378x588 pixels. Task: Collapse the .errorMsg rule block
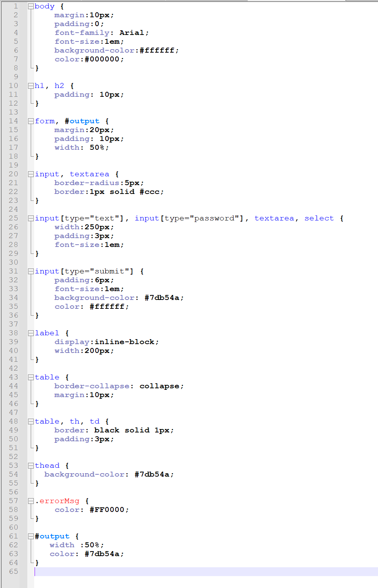point(31,500)
